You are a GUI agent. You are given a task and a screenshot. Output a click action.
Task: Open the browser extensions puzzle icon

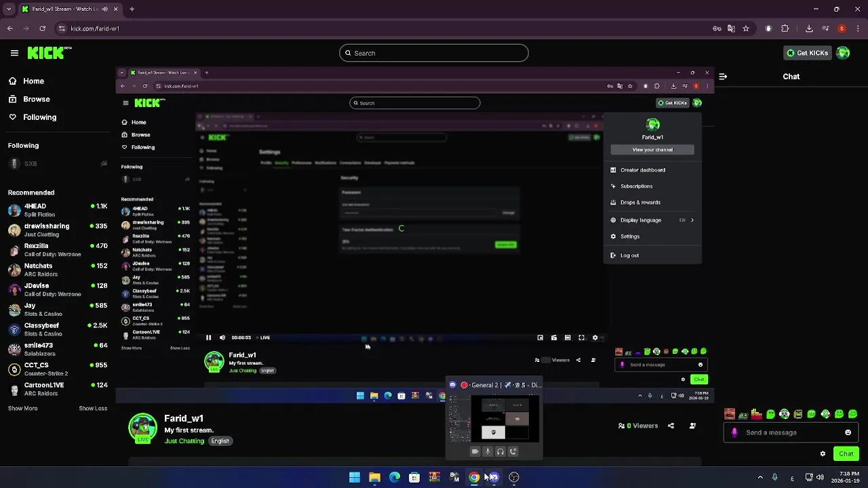click(785, 28)
